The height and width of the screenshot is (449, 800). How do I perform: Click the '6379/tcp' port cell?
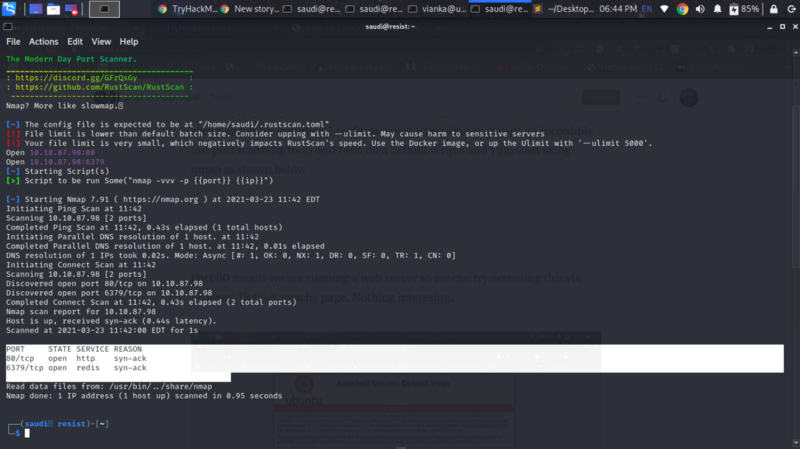tap(24, 368)
